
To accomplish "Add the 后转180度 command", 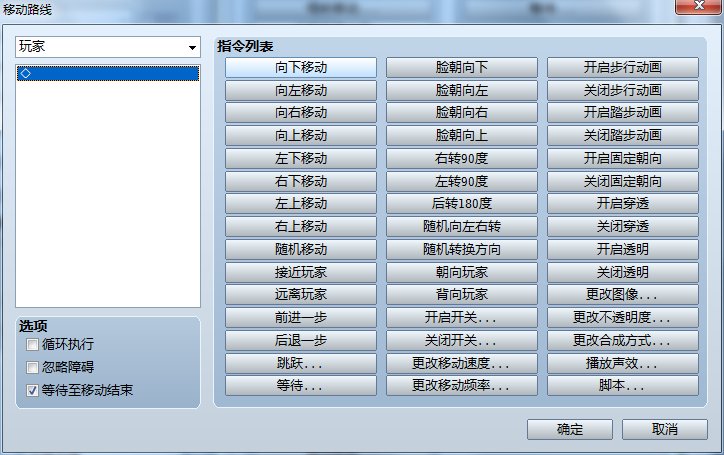I will 462,204.
